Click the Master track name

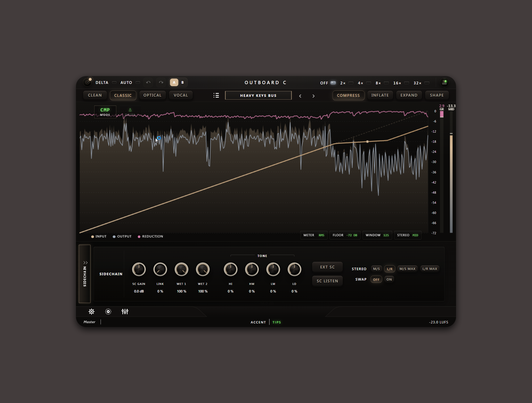click(89, 322)
